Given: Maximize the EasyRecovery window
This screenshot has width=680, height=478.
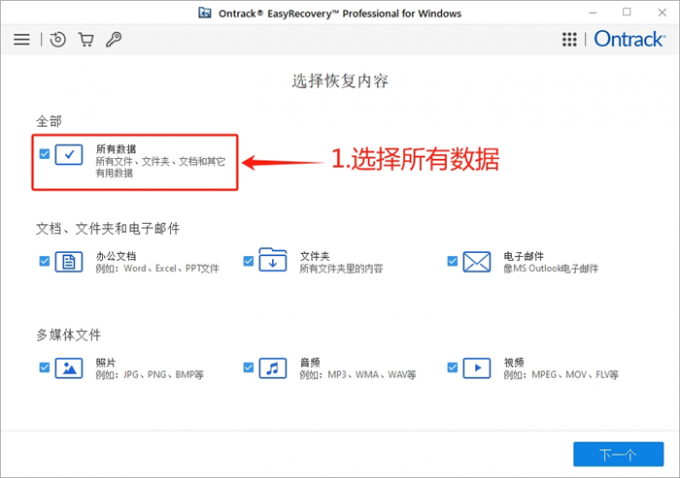Looking at the screenshot, I should [x=627, y=12].
